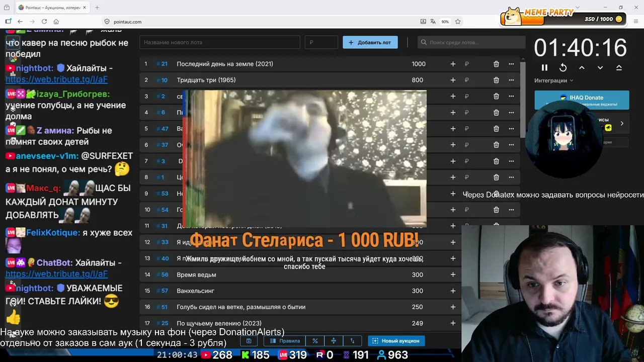The height and width of the screenshot is (362, 644).
Task: Click the Добавить лот button
Action: click(370, 42)
